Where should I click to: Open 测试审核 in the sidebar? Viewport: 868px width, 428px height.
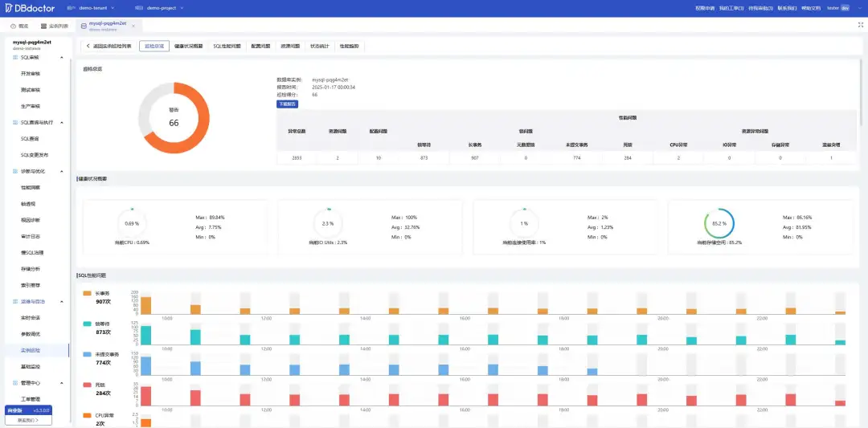click(x=31, y=90)
